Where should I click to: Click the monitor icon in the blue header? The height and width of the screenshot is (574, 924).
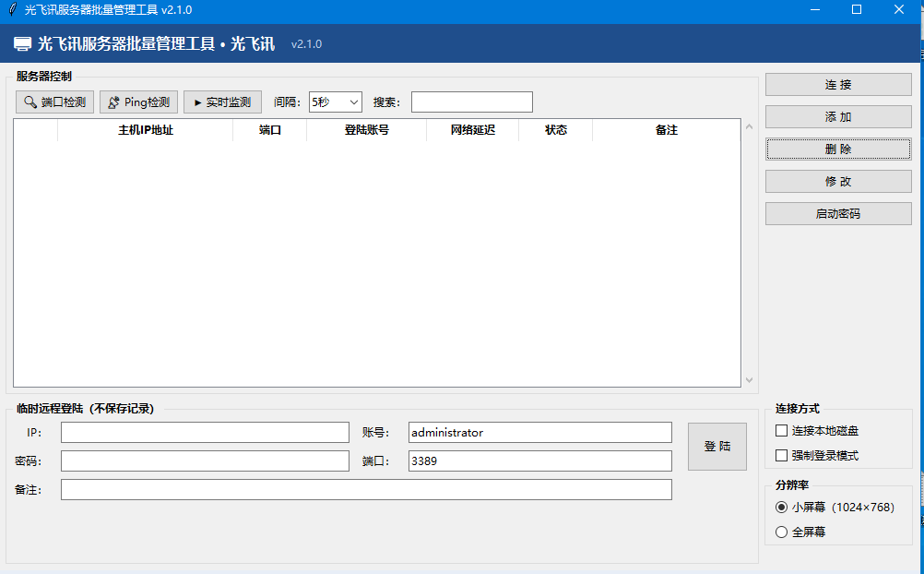22,43
